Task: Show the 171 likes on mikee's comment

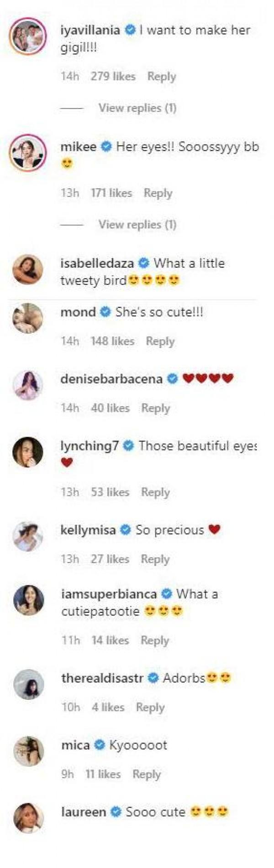Action: click(x=111, y=193)
